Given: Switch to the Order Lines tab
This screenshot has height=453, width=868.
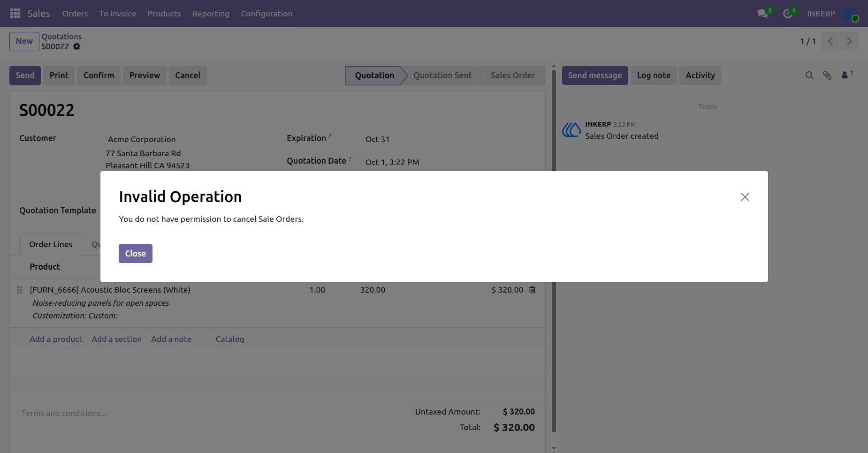Looking at the screenshot, I should point(51,244).
